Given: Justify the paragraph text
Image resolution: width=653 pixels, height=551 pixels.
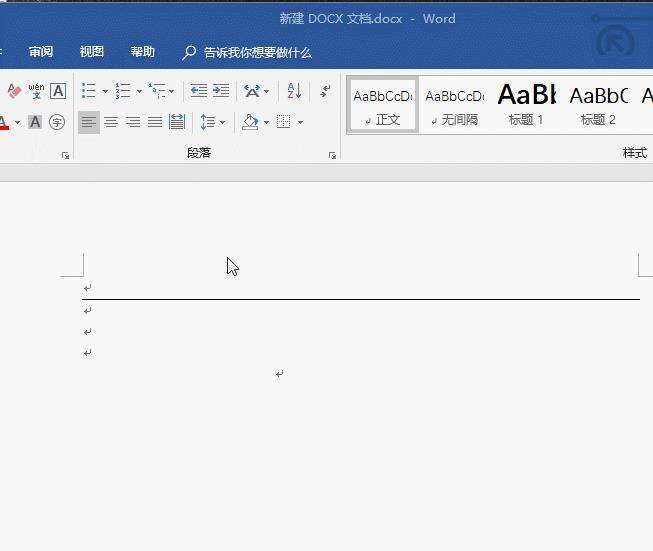Looking at the screenshot, I should click(x=155, y=122).
